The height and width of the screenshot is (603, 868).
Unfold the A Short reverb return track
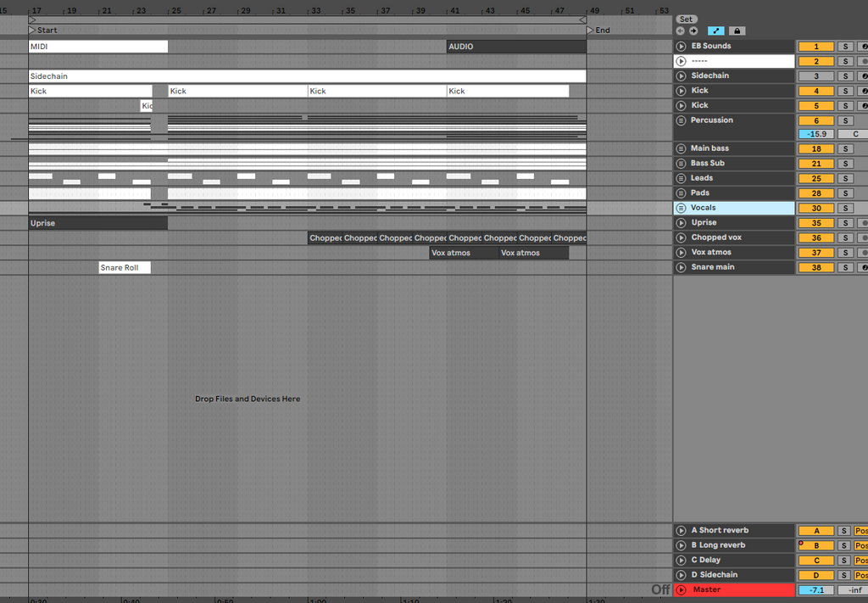[x=682, y=530]
